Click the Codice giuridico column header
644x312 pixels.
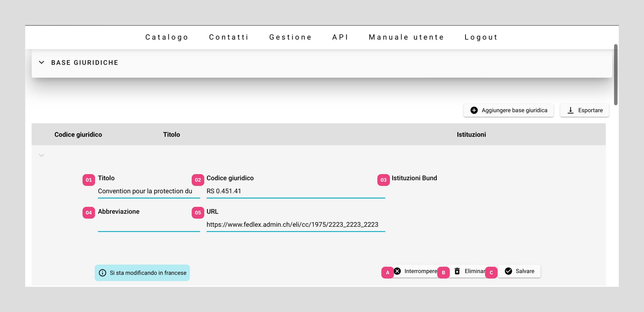click(x=78, y=135)
